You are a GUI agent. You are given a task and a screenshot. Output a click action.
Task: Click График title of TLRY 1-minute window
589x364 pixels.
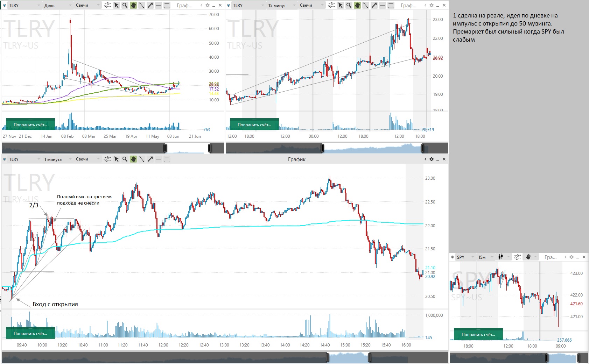(x=297, y=159)
